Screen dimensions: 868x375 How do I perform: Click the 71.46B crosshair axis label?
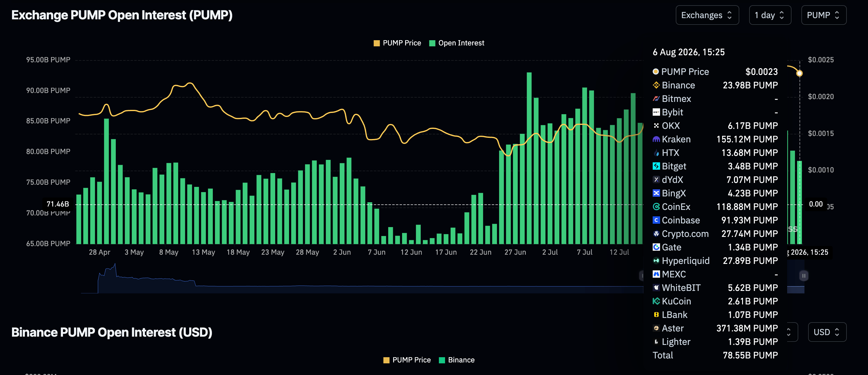click(58, 204)
